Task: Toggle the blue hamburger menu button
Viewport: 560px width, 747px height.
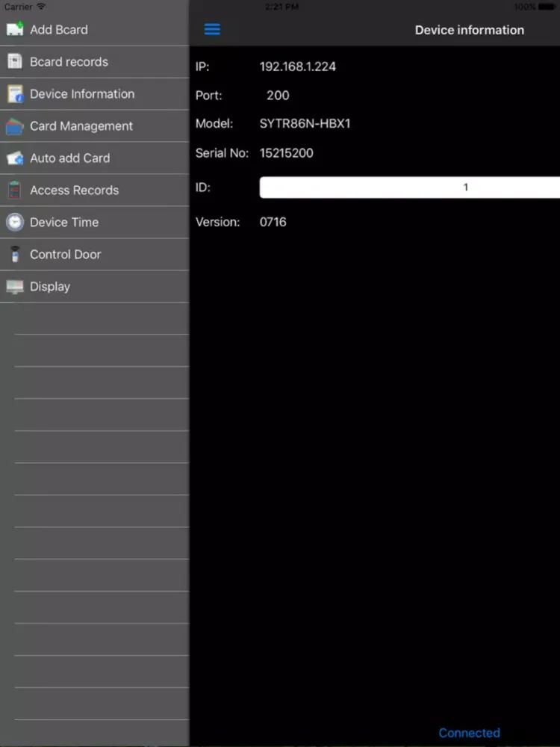Action: [x=212, y=30]
